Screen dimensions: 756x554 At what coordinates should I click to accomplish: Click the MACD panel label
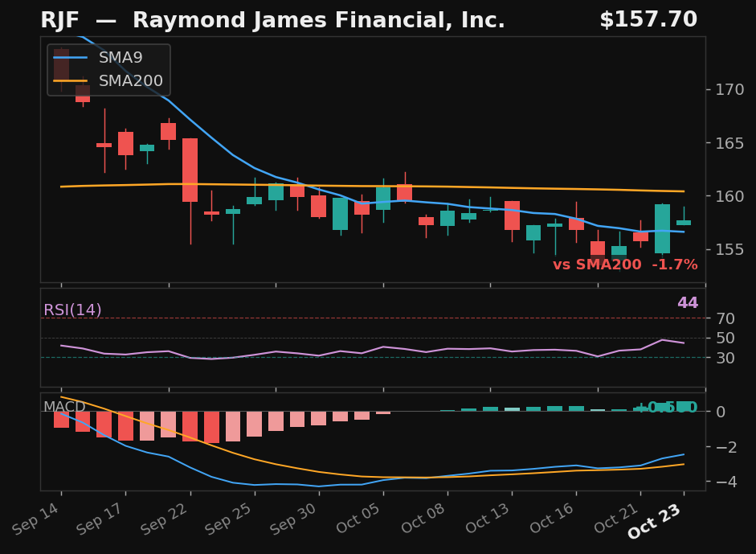pyautogui.click(x=64, y=407)
